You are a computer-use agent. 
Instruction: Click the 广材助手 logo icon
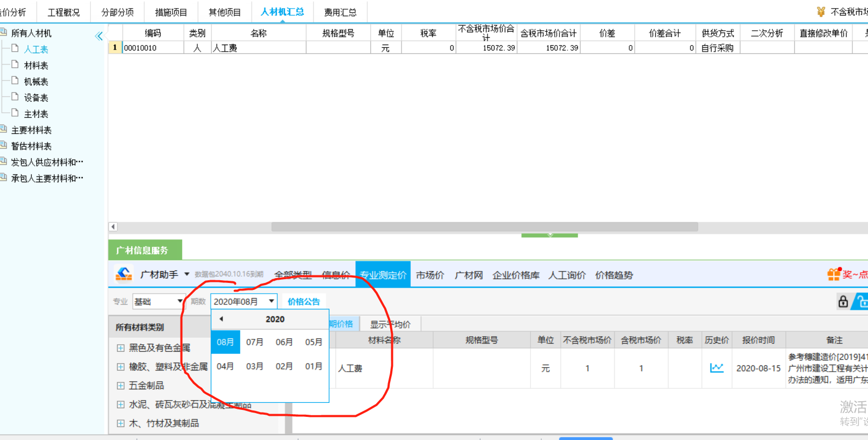(124, 274)
